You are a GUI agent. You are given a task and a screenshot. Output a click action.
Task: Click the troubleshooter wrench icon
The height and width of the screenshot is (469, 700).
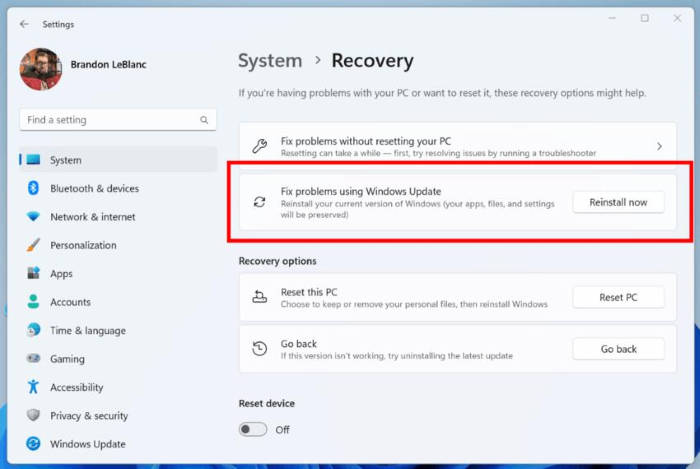click(x=260, y=146)
